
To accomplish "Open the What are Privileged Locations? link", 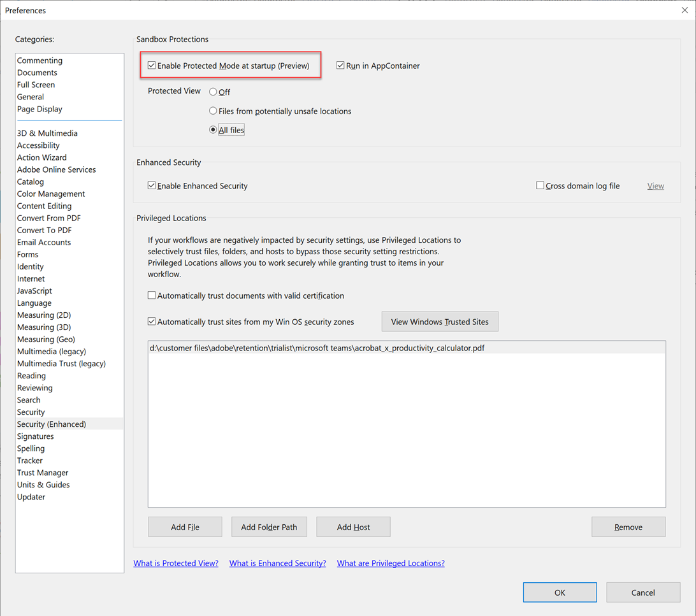I will pyautogui.click(x=391, y=563).
